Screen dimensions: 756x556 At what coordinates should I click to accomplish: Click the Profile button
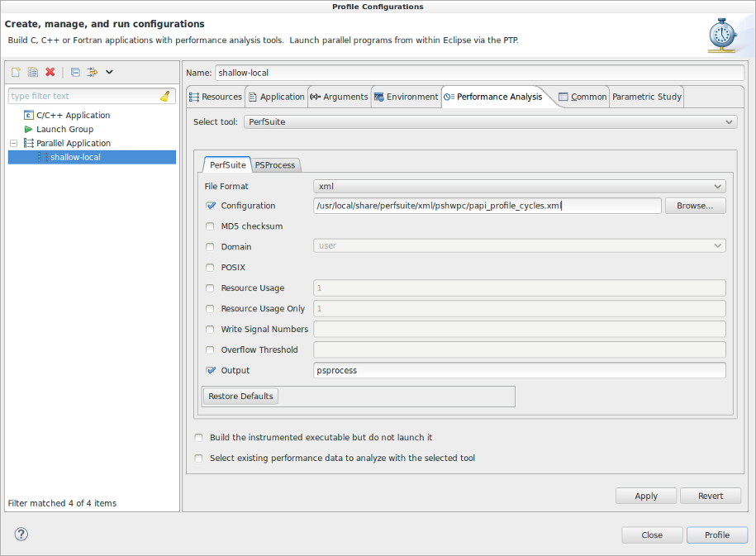pos(717,535)
